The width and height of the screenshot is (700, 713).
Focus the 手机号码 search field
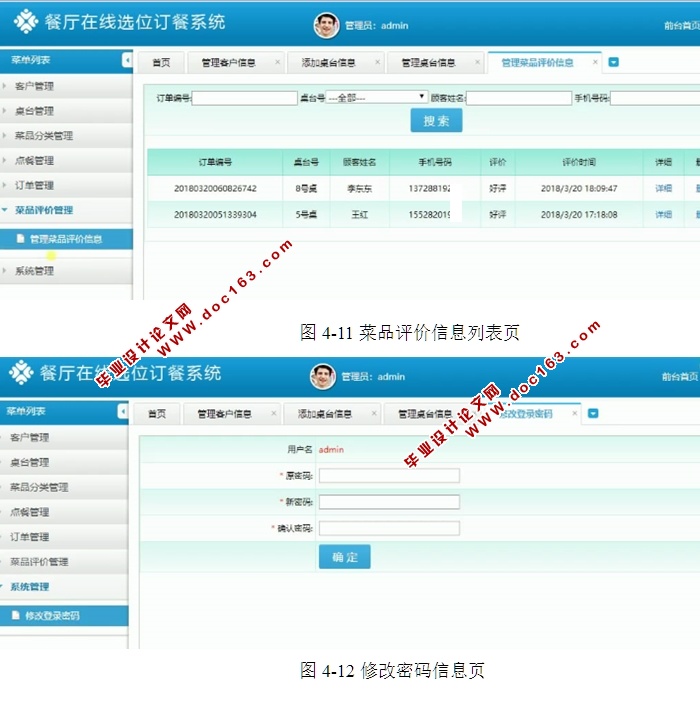pyautogui.click(x=655, y=98)
